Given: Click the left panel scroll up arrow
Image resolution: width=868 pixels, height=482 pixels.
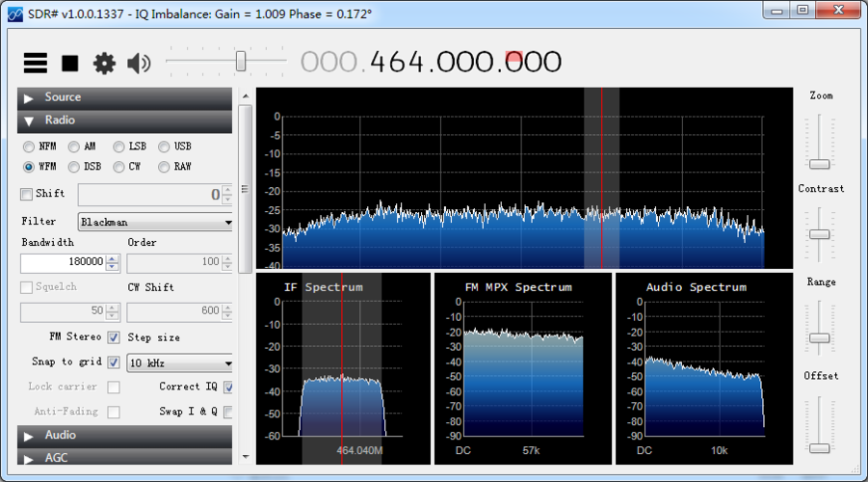Looking at the screenshot, I should coord(246,96).
